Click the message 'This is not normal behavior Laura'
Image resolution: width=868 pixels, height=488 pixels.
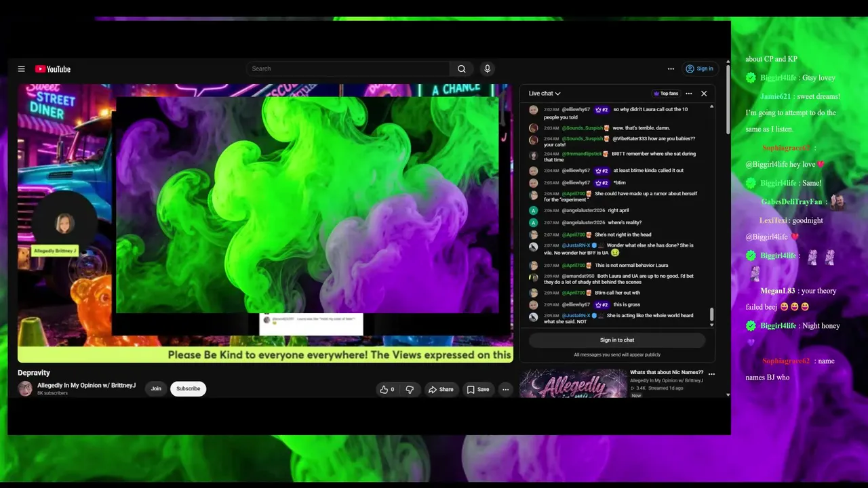coord(631,266)
